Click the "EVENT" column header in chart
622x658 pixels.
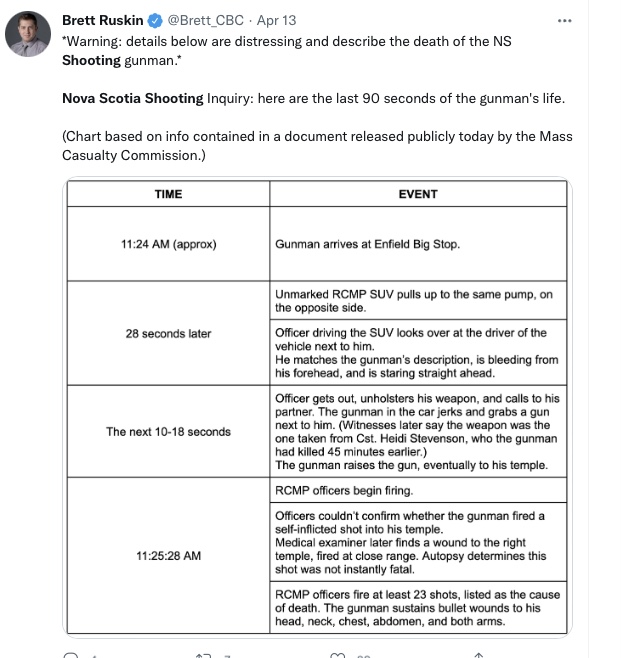pyautogui.click(x=418, y=194)
